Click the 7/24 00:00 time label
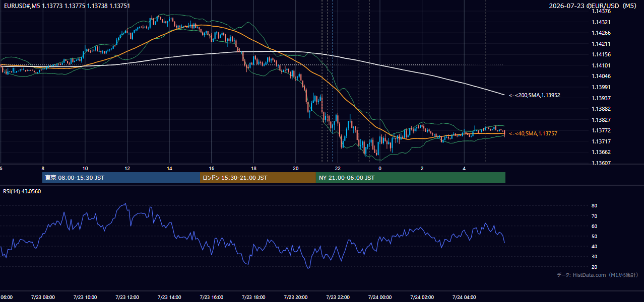The width and height of the screenshot is (644, 302). click(380, 297)
